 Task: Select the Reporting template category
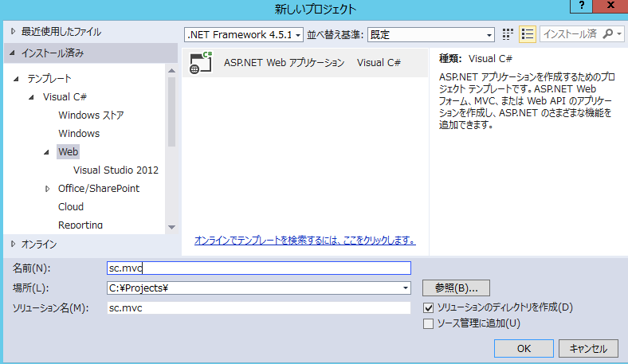pos(80,225)
